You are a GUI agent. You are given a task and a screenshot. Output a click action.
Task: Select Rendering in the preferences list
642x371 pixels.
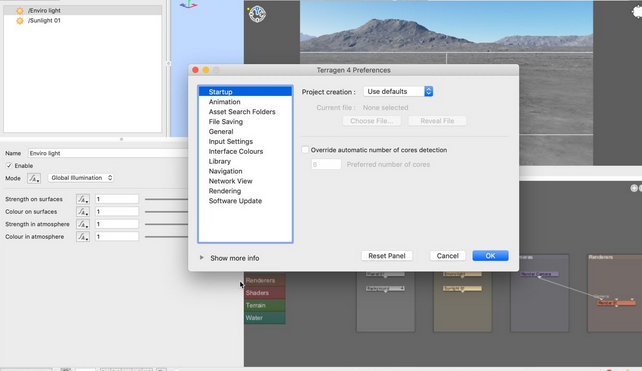pos(245,191)
